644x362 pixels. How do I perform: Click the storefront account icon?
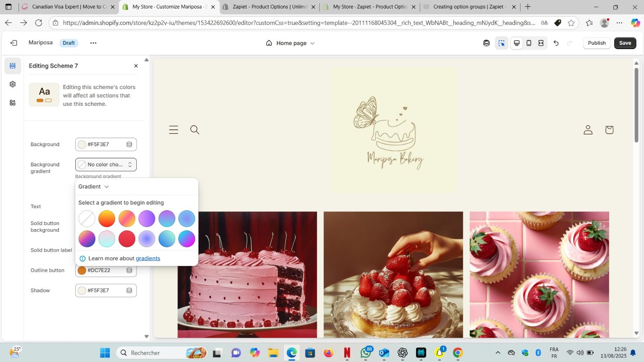click(x=588, y=130)
